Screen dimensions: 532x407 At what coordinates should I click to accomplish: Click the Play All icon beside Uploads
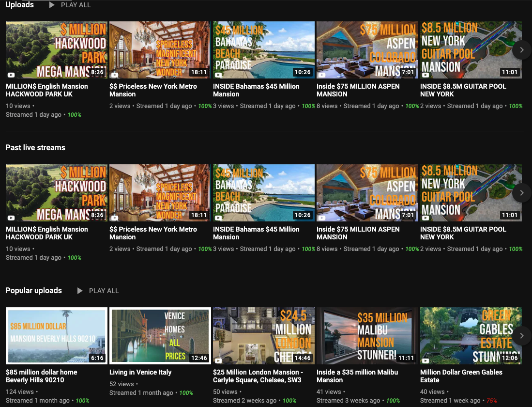[52, 5]
